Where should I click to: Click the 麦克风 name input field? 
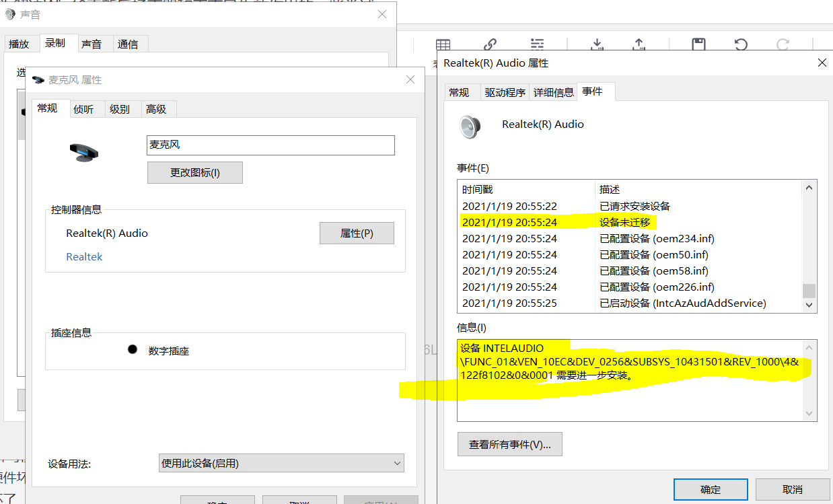[270, 145]
